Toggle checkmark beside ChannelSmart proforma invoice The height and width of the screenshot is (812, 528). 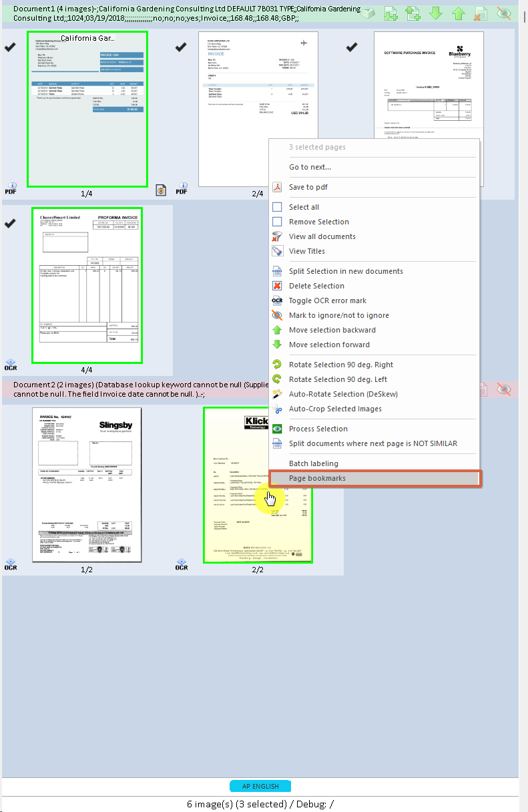[x=11, y=223]
